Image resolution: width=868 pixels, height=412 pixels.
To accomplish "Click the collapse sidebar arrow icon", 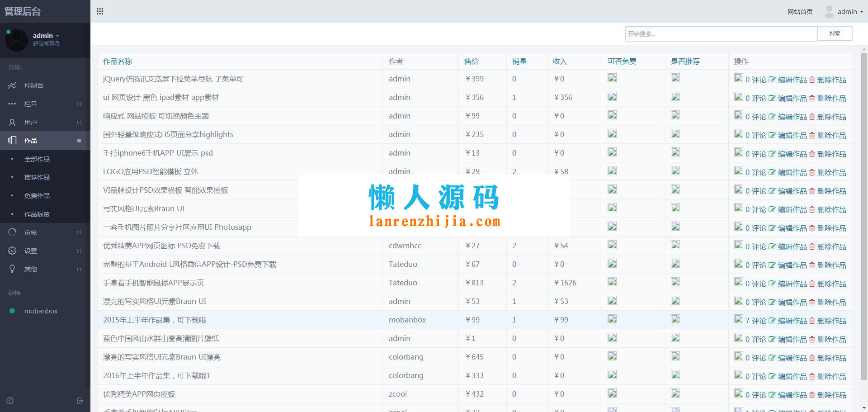I will pos(10,401).
